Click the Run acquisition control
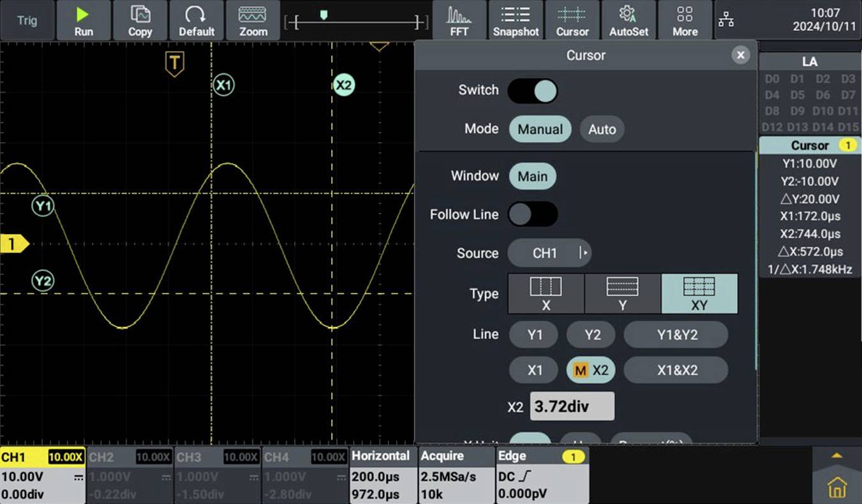This screenshot has height=504, width=862. (x=84, y=20)
